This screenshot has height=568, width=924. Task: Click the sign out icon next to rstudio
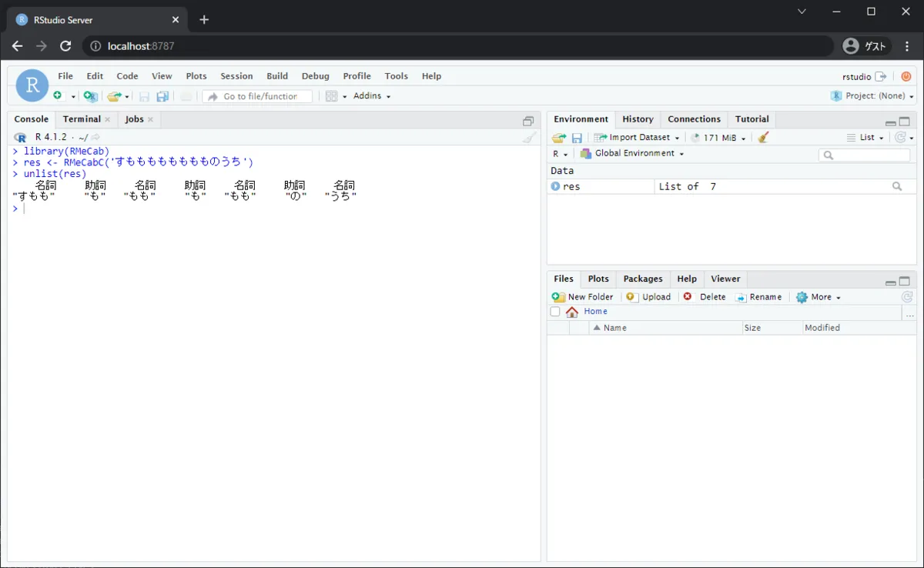click(881, 76)
